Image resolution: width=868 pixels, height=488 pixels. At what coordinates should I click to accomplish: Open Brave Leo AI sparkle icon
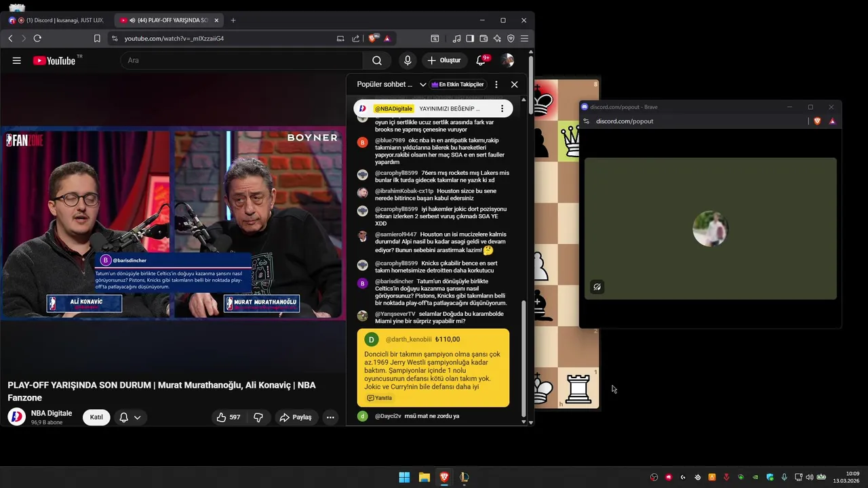[497, 39]
